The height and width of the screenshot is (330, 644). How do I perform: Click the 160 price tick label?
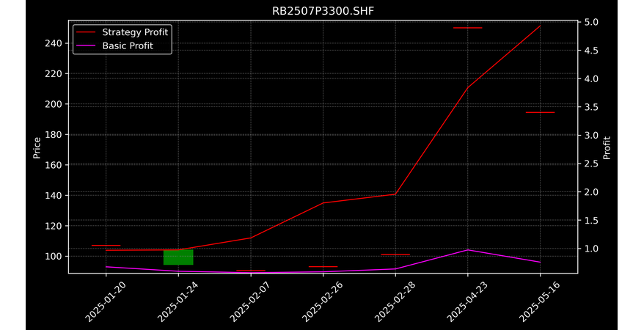(54, 165)
